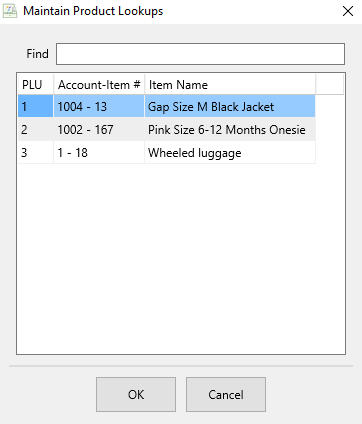Select the Gap Size M Black Jacket row
This screenshot has height=424, width=362.
(167, 106)
